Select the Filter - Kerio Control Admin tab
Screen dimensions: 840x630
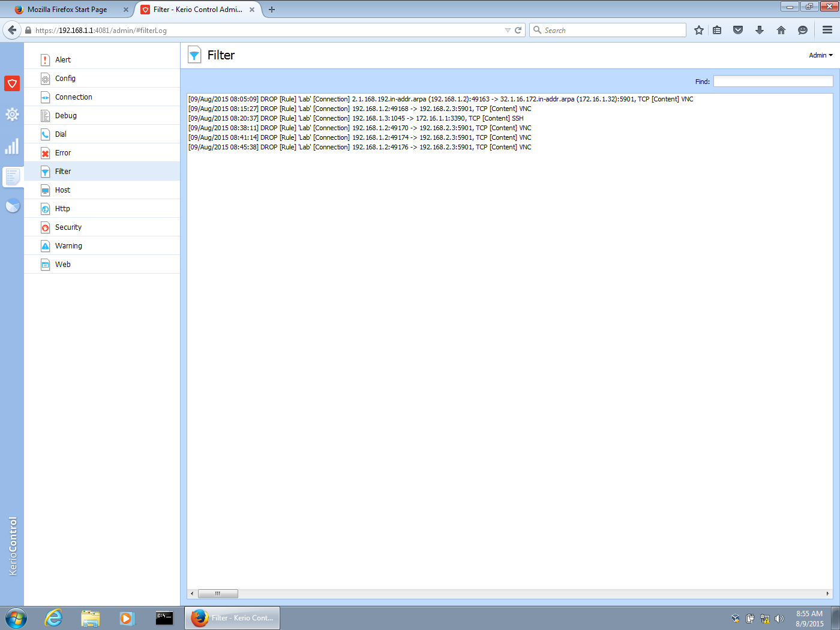198,10
